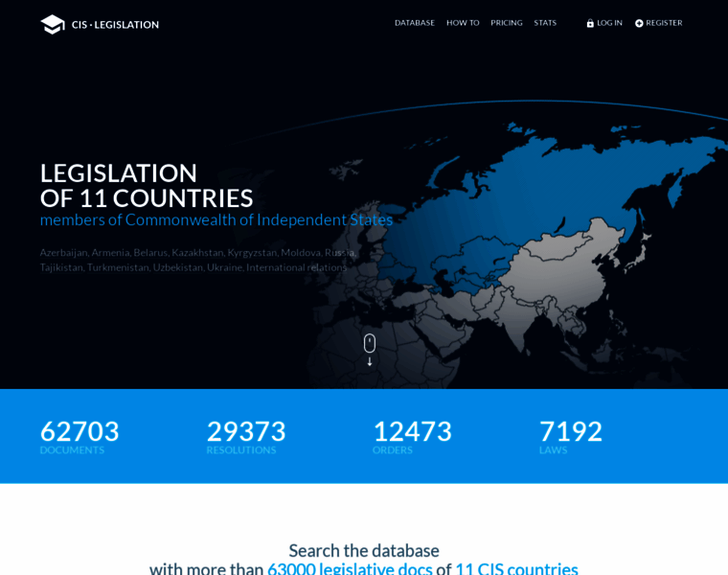Open the How To menu item
Image resolution: width=728 pixels, height=575 pixels.
pyautogui.click(x=463, y=23)
